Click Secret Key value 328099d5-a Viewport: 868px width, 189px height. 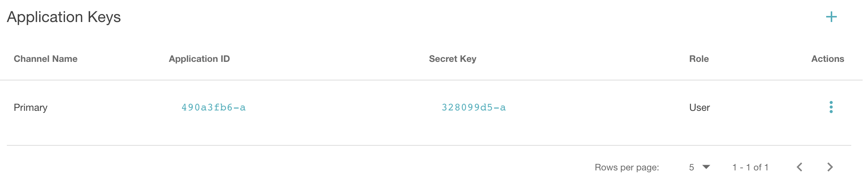click(x=474, y=107)
